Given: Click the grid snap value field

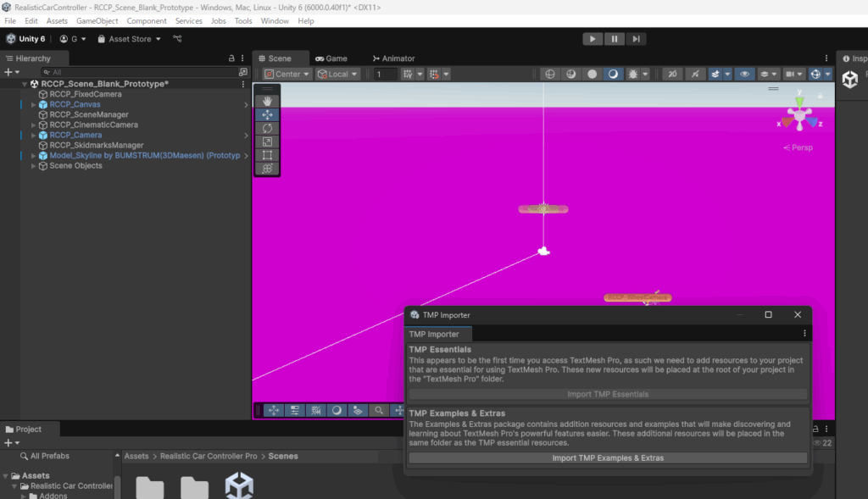Looking at the screenshot, I should [x=385, y=75].
